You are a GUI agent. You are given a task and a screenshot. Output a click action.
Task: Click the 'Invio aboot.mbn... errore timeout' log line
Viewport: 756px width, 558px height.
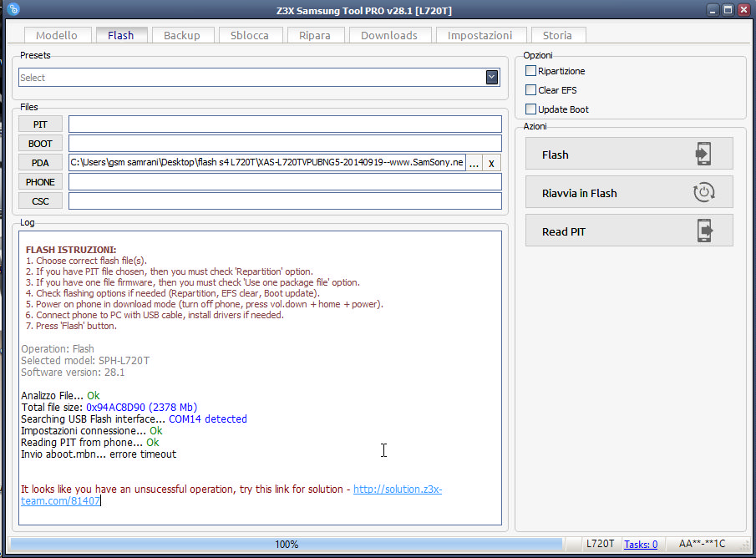(99, 454)
